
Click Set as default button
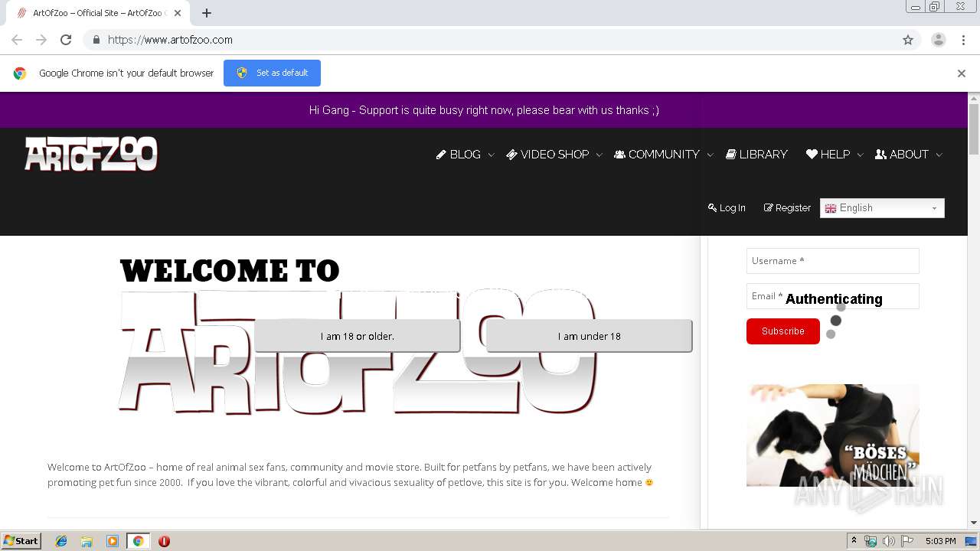pos(272,73)
